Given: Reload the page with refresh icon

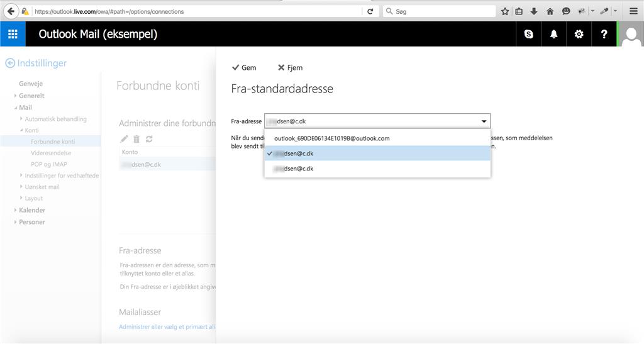Looking at the screenshot, I should pos(370,11).
